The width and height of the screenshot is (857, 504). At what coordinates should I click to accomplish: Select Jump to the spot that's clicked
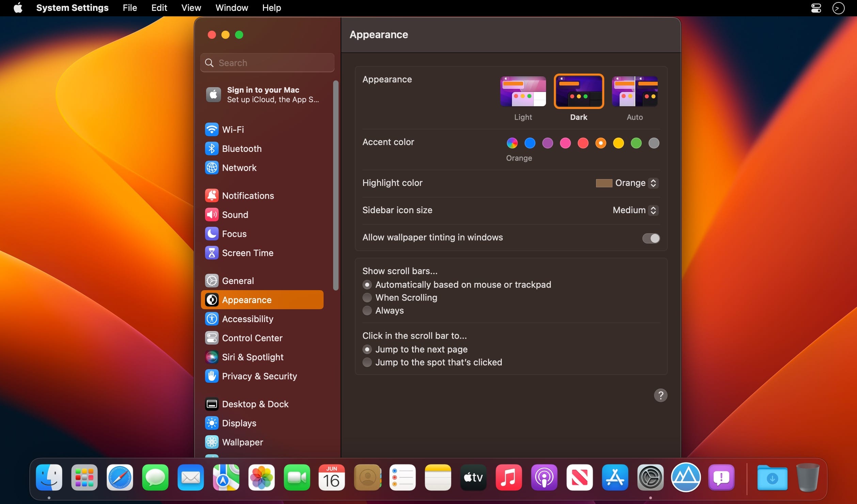pyautogui.click(x=367, y=362)
